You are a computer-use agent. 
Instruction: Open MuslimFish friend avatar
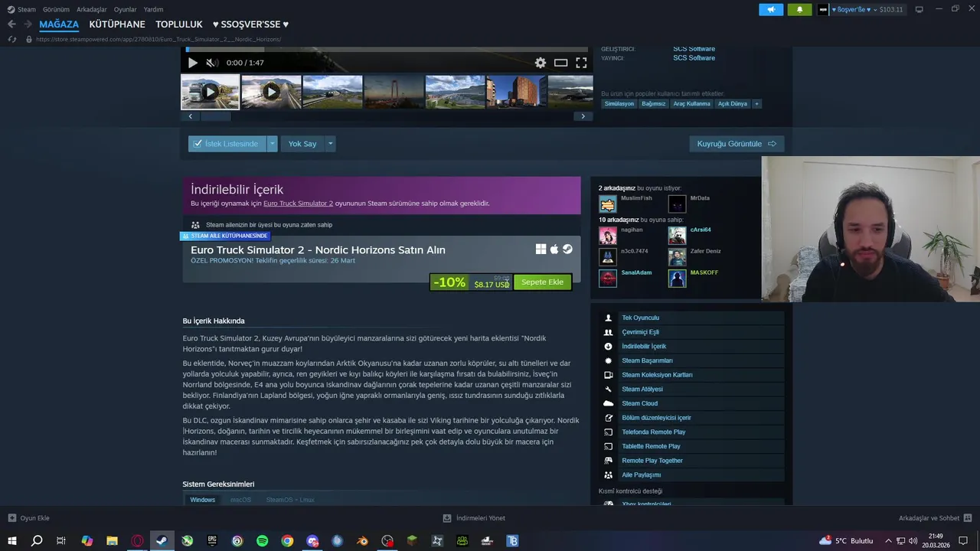coord(608,204)
